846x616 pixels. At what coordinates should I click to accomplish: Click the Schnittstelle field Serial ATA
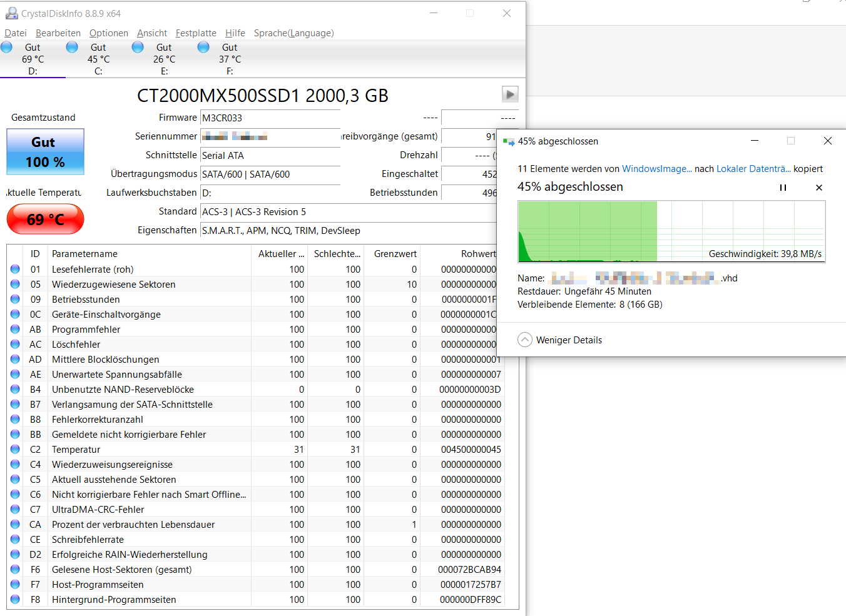pyautogui.click(x=270, y=155)
